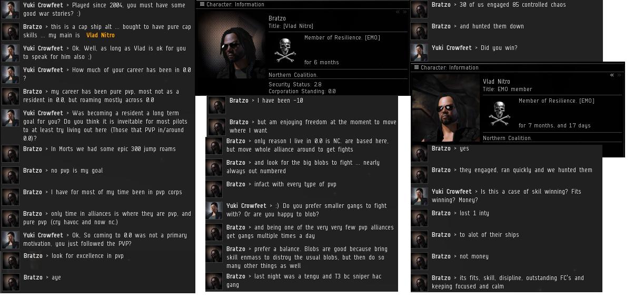Click Bratzo name in 'not money' message
644x298 pixels.
[441, 256]
